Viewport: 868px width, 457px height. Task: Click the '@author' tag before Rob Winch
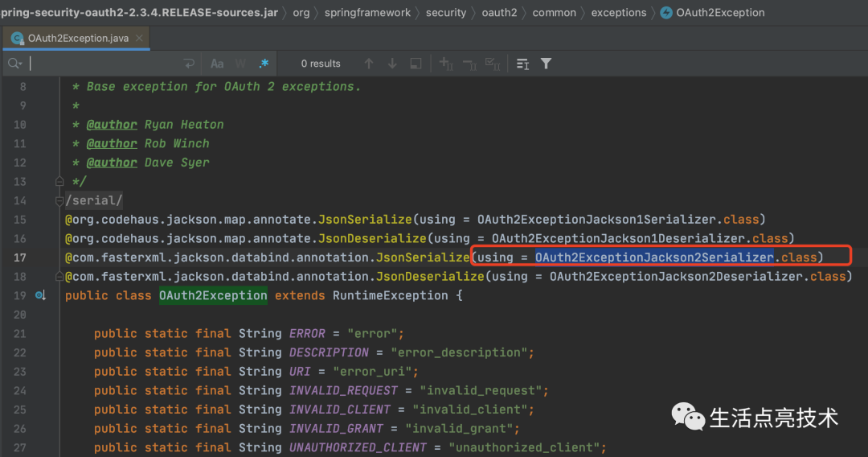click(112, 143)
